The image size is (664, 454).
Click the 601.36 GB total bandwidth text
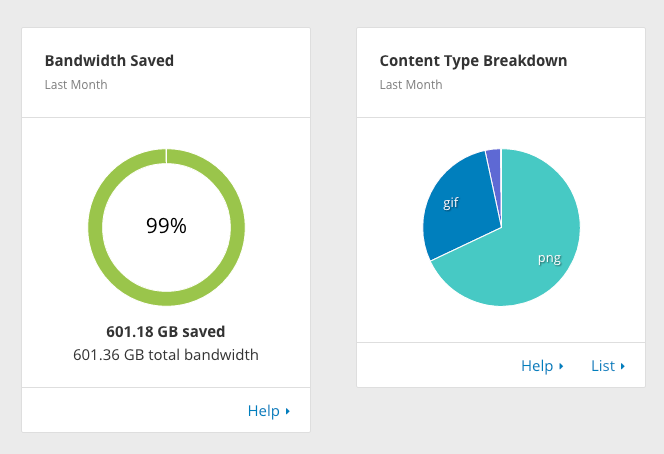tap(166, 354)
